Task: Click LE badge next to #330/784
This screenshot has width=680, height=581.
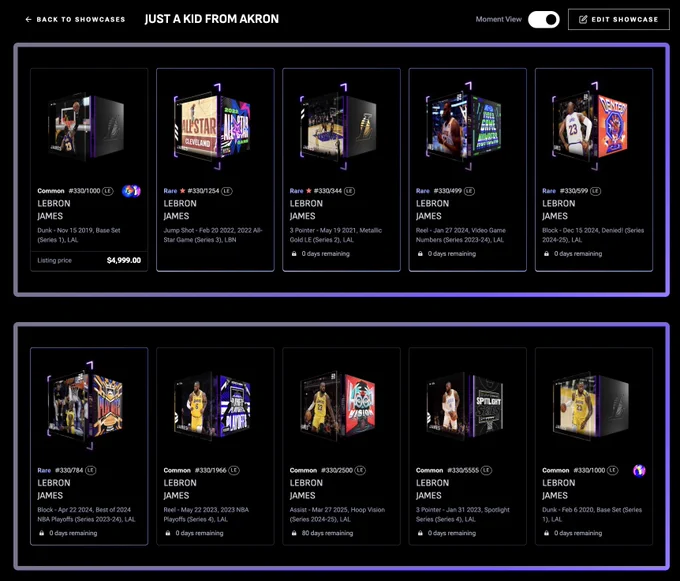Action: coord(91,470)
